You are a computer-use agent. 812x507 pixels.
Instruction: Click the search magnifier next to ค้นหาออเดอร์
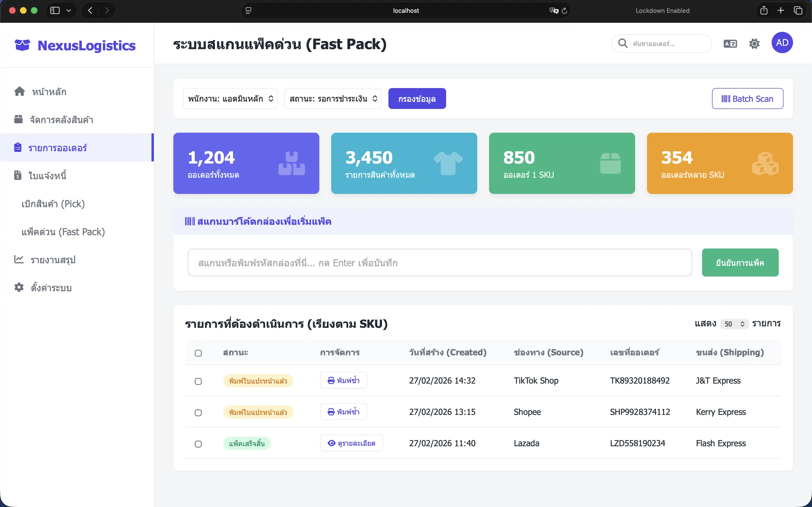(x=623, y=44)
